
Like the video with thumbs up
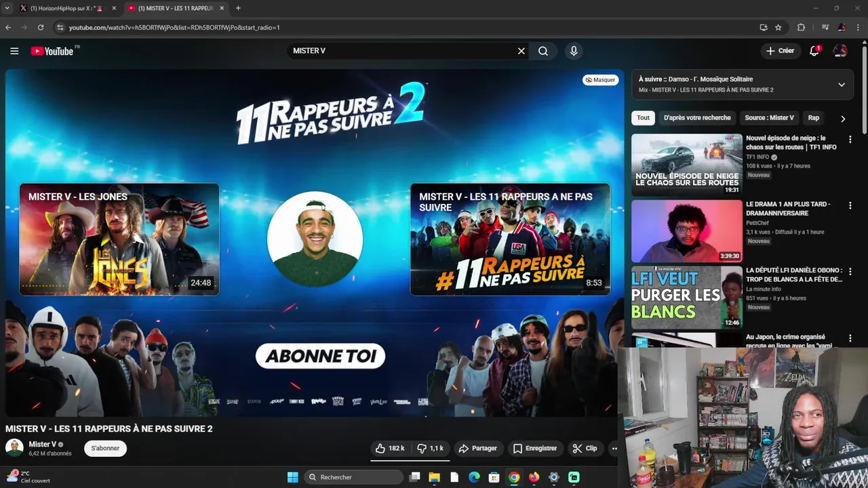click(x=390, y=448)
